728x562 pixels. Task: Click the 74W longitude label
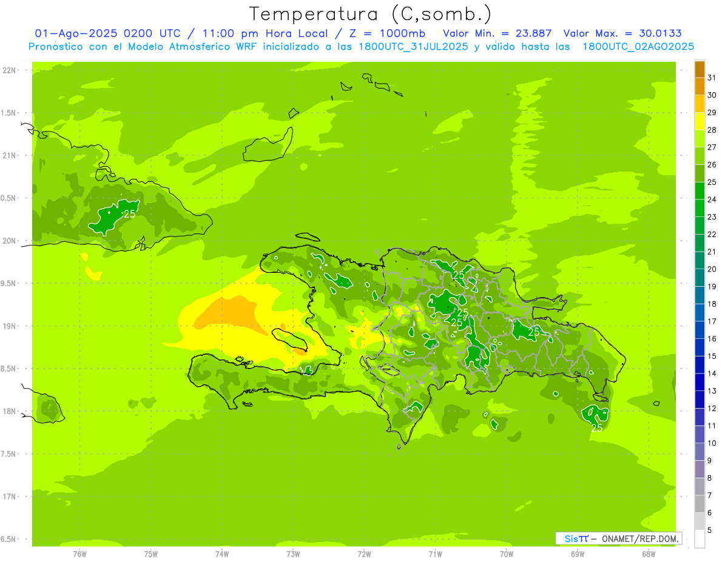click(221, 554)
